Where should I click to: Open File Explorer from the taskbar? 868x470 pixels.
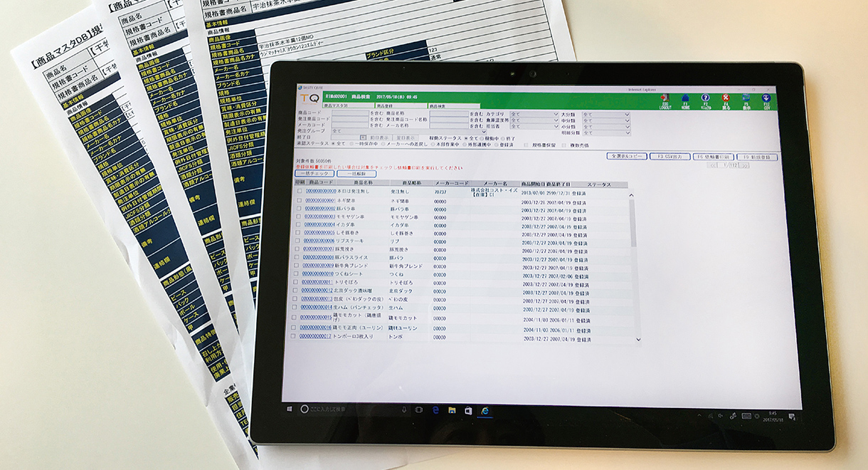click(x=451, y=410)
